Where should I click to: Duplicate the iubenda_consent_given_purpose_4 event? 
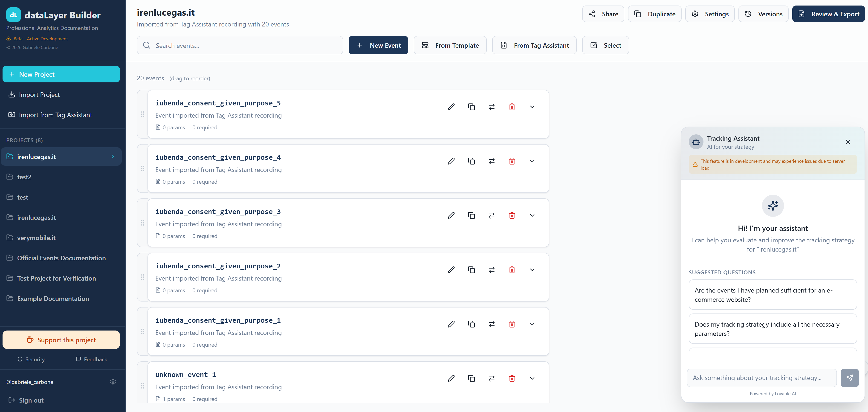[x=472, y=161]
